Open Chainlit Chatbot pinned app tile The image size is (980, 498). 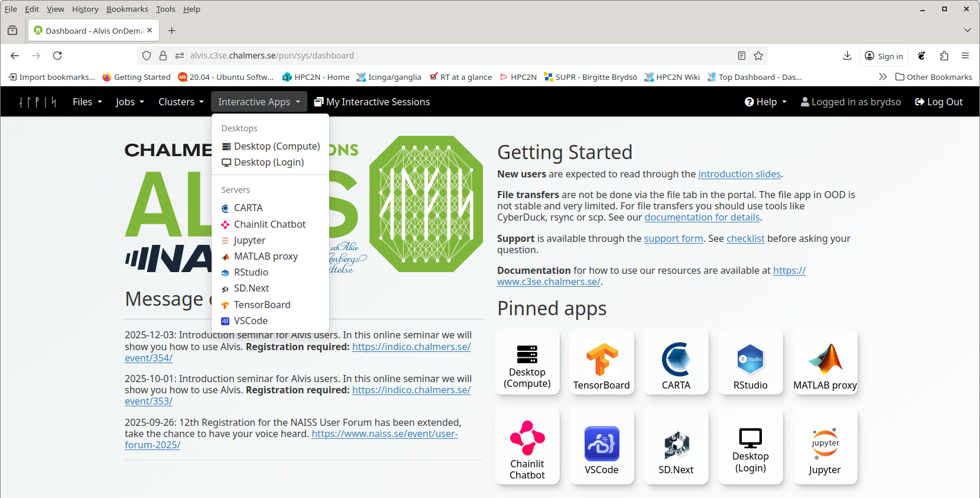click(527, 447)
